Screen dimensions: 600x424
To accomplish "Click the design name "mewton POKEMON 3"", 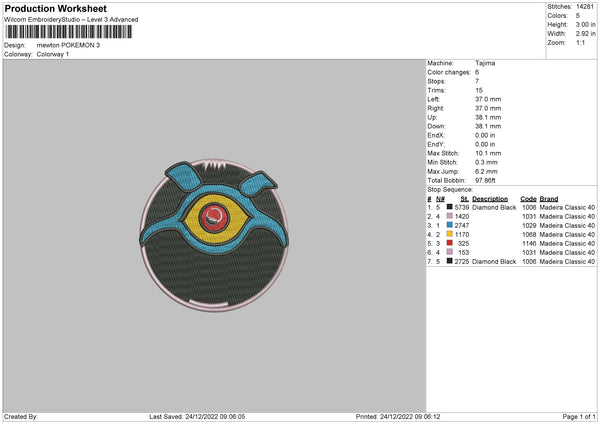I will [68, 45].
